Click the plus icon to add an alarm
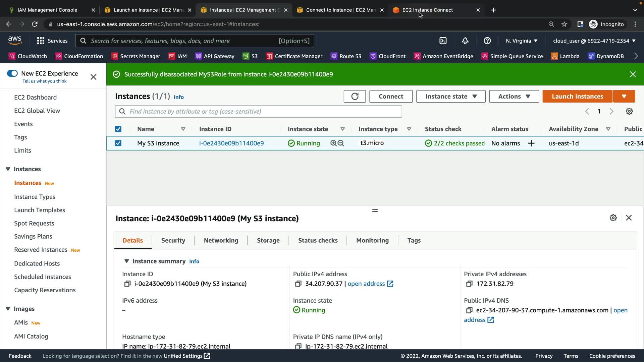Viewport: 644px width, 362px height. coord(531,143)
